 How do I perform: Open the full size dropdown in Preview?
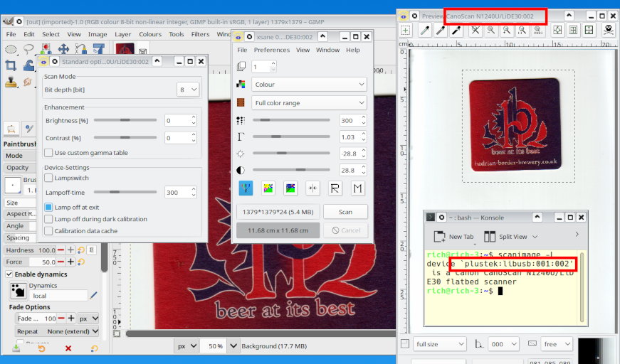440,344
